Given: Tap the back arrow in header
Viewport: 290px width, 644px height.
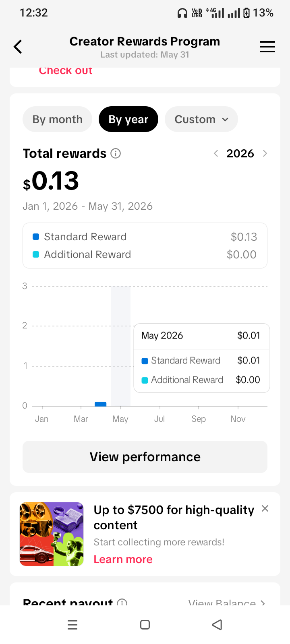Looking at the screenshot, I should (x=18, y=47).
